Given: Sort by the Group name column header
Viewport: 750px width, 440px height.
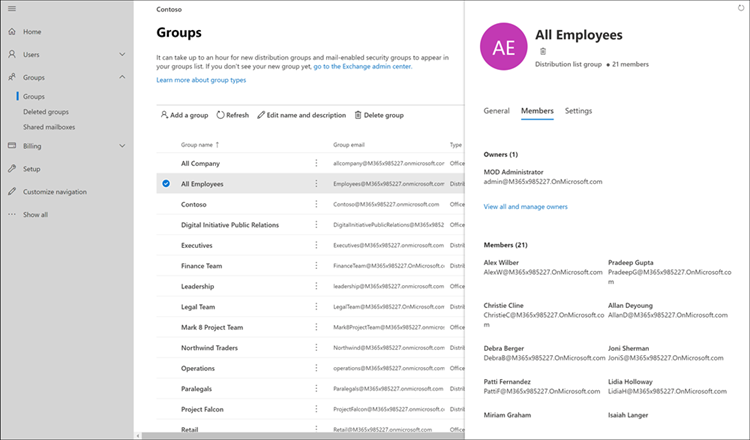Looking at the screenshot, I should click(x=200, y=145).
